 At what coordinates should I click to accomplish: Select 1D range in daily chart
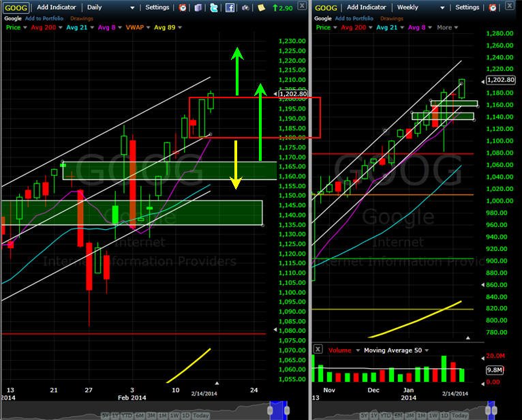[x=186, y=416]
